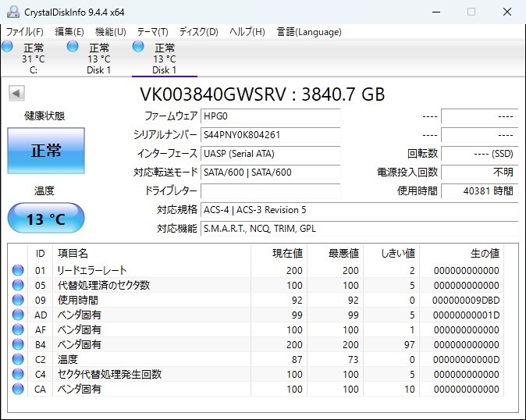Click worst value 73 in row C2

[353, 359]
